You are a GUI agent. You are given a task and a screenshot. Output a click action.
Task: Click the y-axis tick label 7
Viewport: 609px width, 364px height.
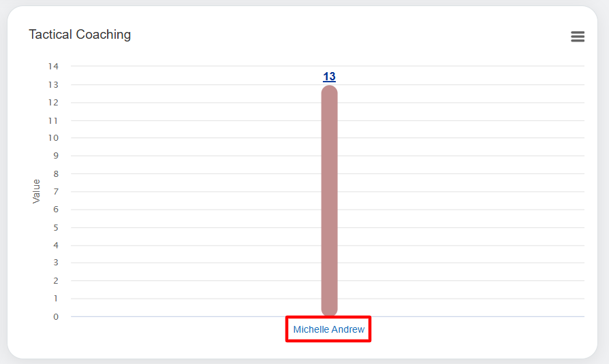point(56,192)
